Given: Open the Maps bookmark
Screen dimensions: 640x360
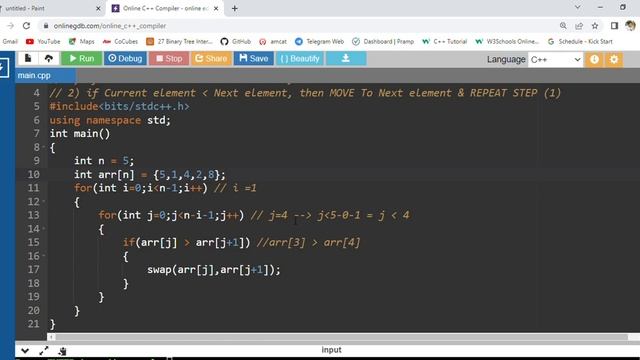Looking at the screenshot, I should [x=82, y=41].
